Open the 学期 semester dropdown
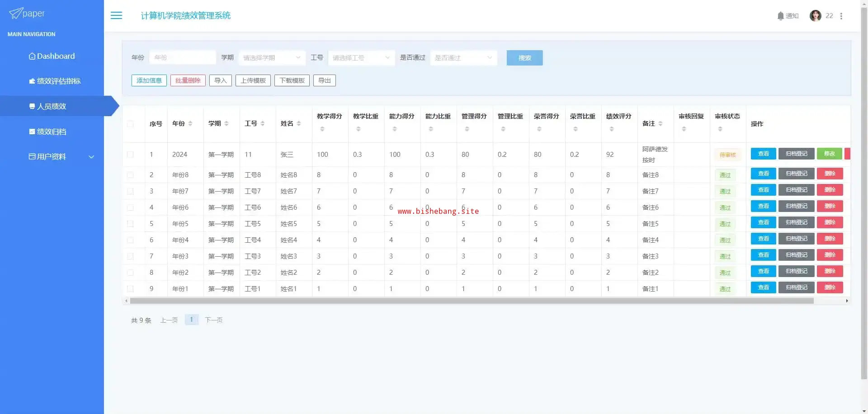 pyautogui.click(x=272, y=58)
